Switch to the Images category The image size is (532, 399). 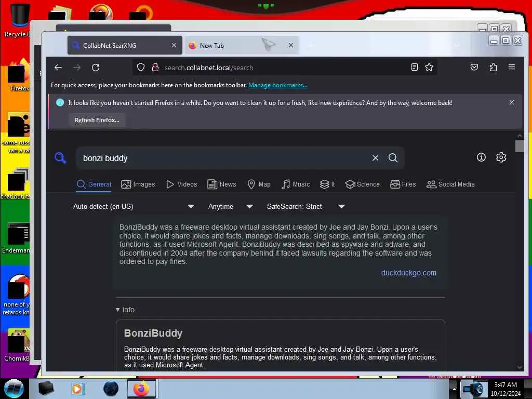pyautogui.click(x=138, y=184)
